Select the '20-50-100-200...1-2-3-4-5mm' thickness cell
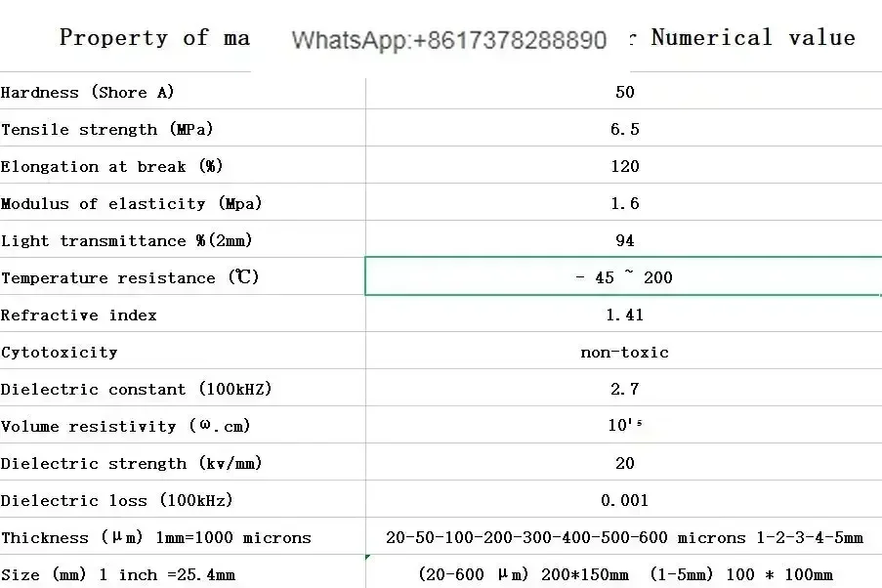Viewport: 882px width, 588px height. click(x=624, y=536)
